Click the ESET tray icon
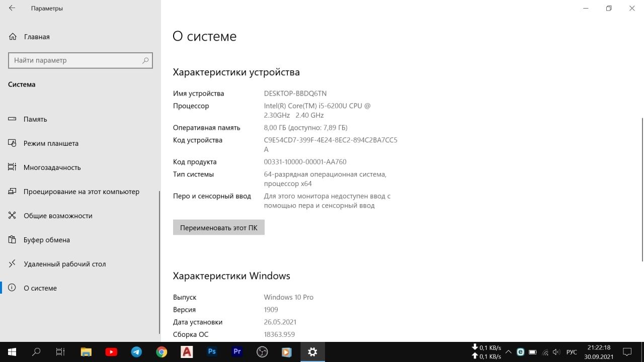Viewport: 644px width, 362px height. point(521,352)
